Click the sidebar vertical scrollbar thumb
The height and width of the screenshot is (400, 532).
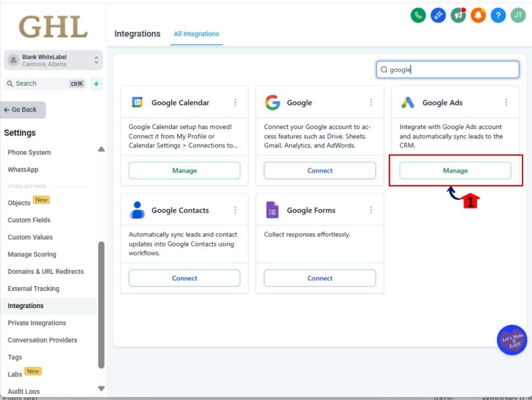tap(101, 304)
